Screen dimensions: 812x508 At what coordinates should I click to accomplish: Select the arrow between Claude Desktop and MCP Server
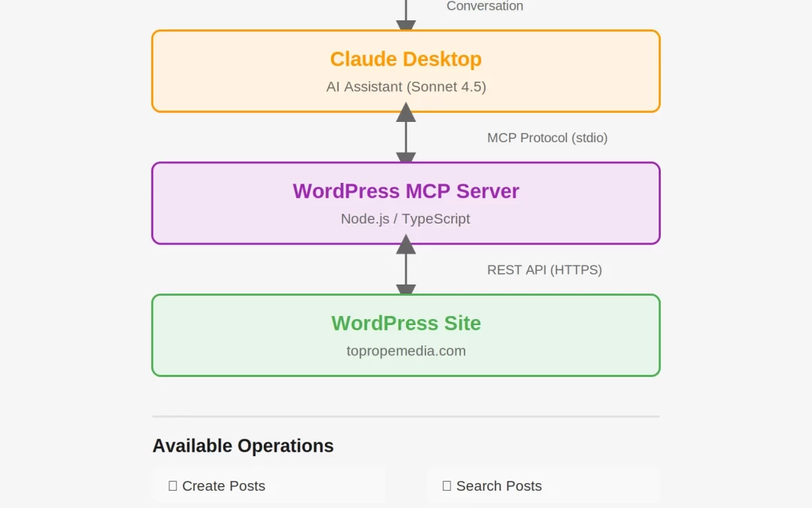(x=406, y=135)
